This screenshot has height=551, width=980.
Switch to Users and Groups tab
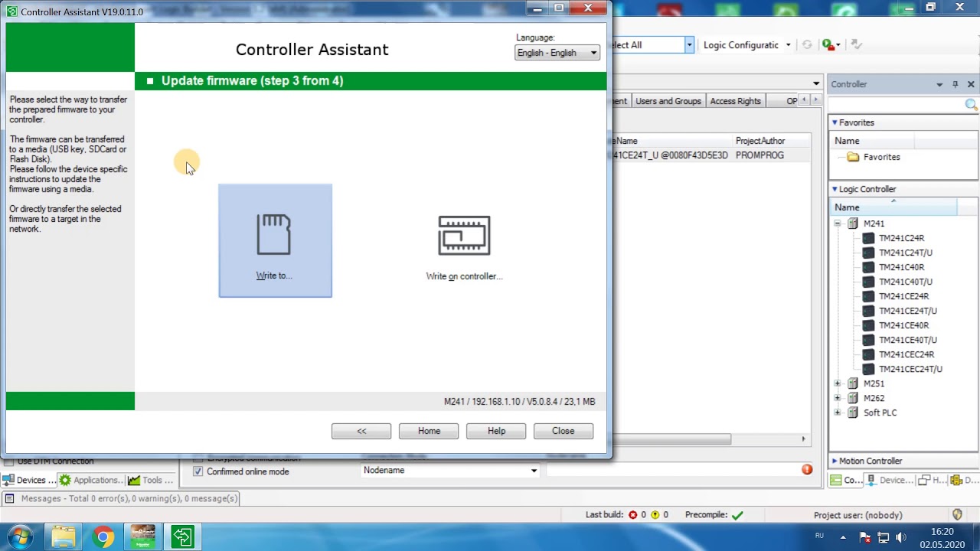click(x=668, y=101)
